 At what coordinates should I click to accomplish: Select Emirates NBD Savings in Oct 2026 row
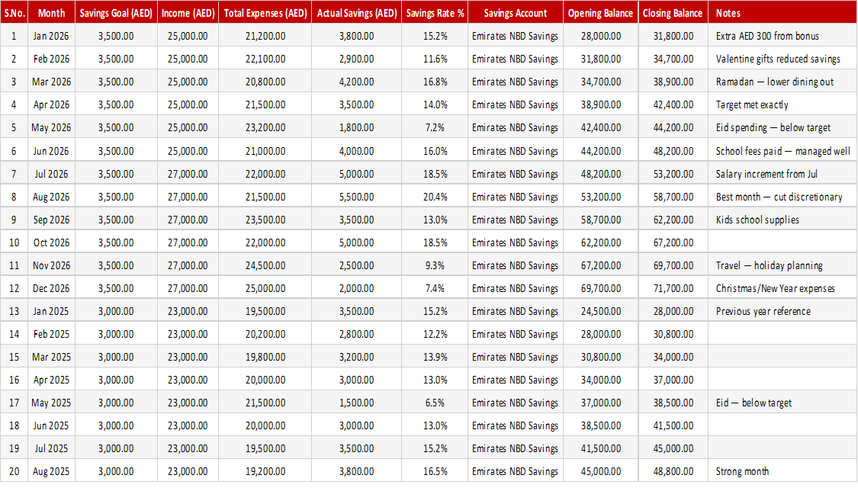[x=516, y=242]
